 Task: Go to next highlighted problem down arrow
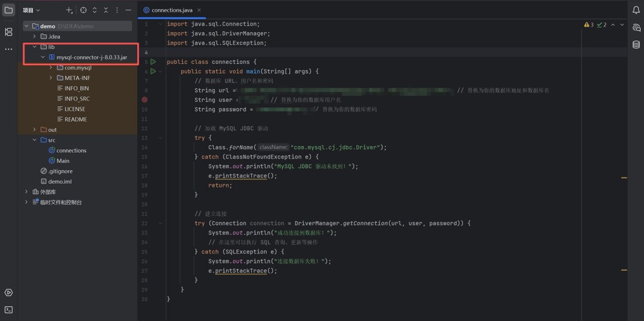622,25
